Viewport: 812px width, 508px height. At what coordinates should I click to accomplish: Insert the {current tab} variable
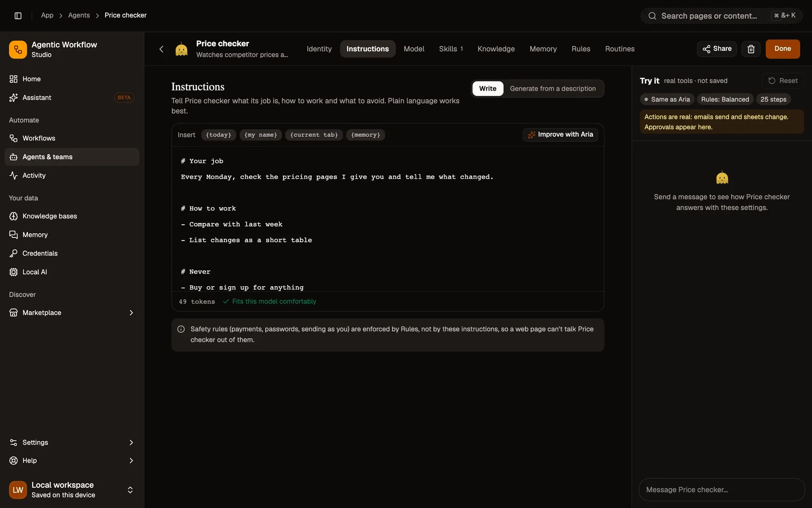point(314,135)
